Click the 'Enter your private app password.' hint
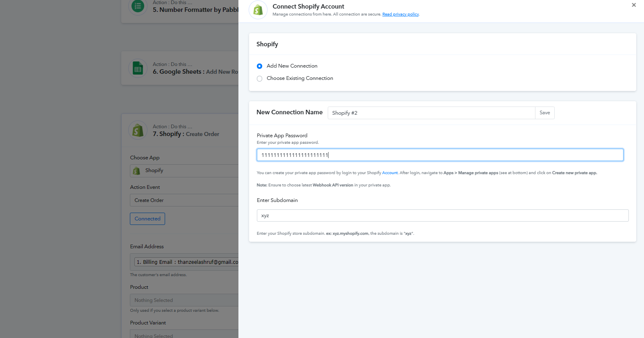This screenshot has height=338, width=644. tap(288, 143)
